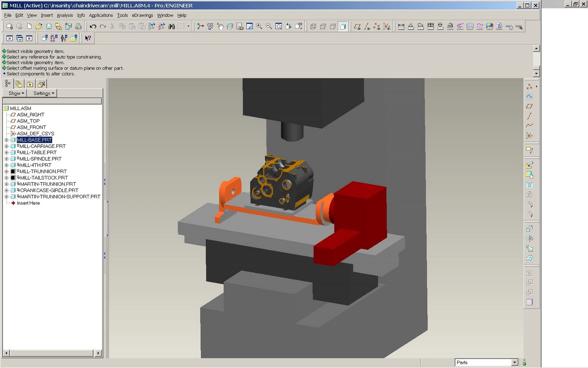Click the Add Component assemble icon
The image size is (588, 368).
(x=529, y=165)
